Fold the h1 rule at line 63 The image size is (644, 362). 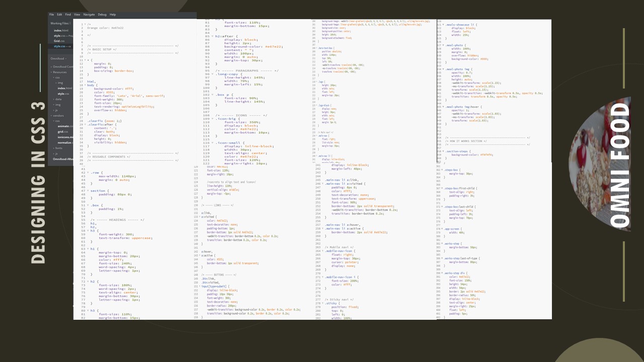[x=87, y=249]
